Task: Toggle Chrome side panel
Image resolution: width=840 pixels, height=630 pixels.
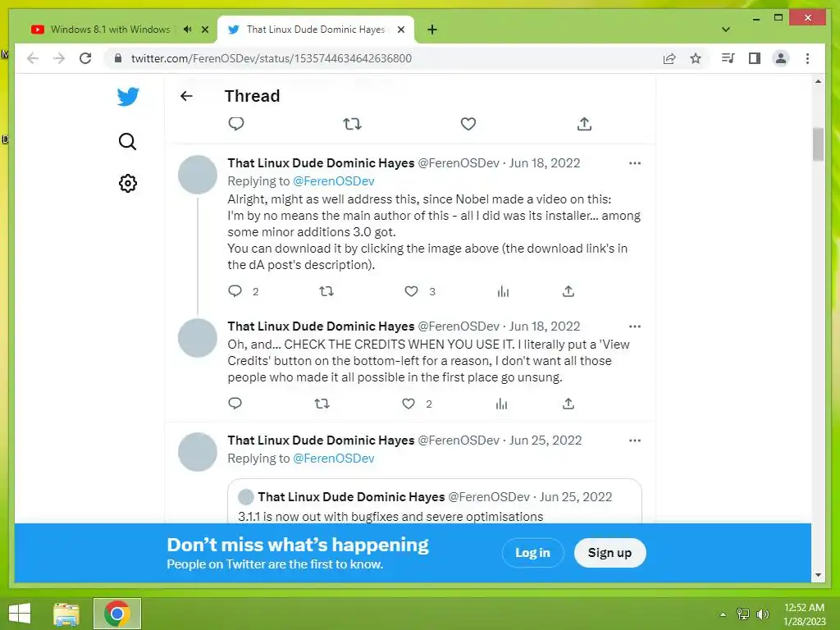Action: (755, 58)
